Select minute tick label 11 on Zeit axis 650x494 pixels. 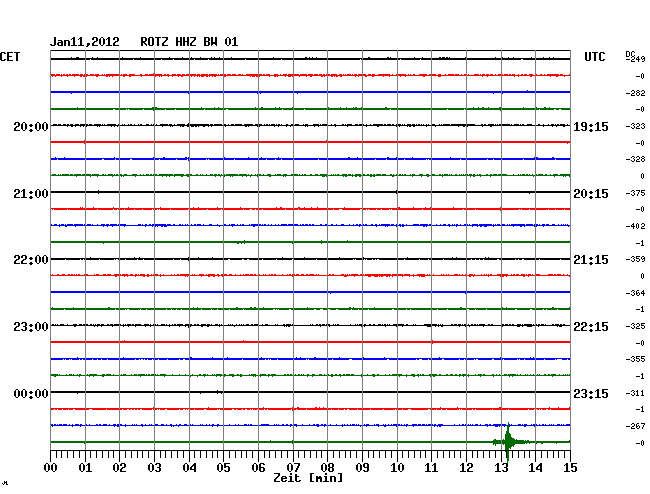pyautogui.click(x=432, y=468)
